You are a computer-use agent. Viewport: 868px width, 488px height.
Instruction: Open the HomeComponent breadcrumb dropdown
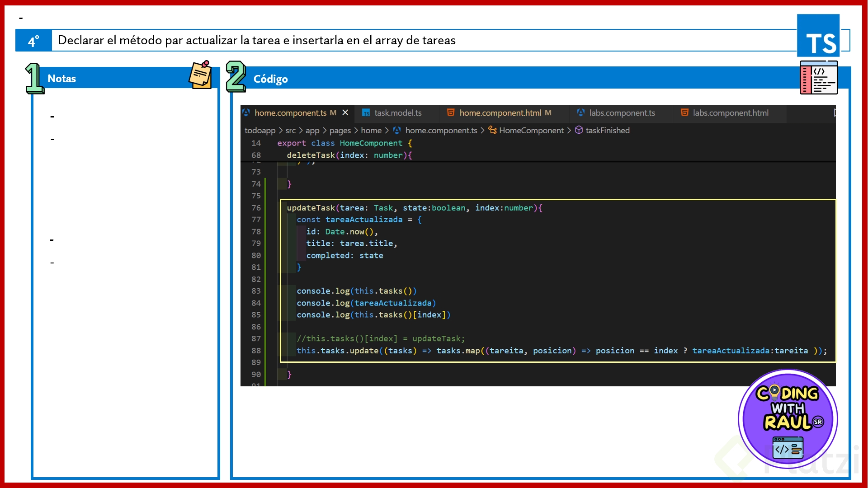531,131
